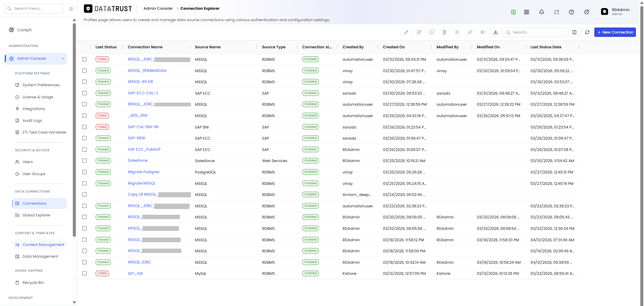Click the circular check sync icon

[x=586, y=12]
